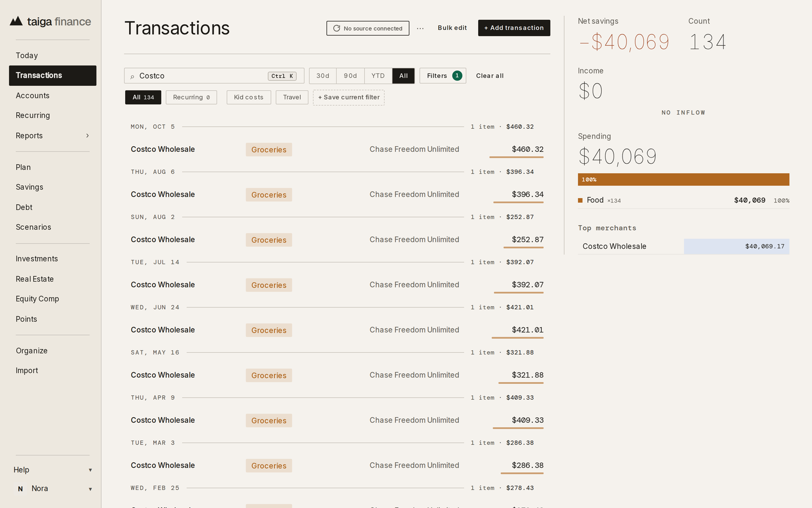Click the Food ×134 category row
This screenshot has height=508, width=812.
pyautogui.click(x=683, y=200)
